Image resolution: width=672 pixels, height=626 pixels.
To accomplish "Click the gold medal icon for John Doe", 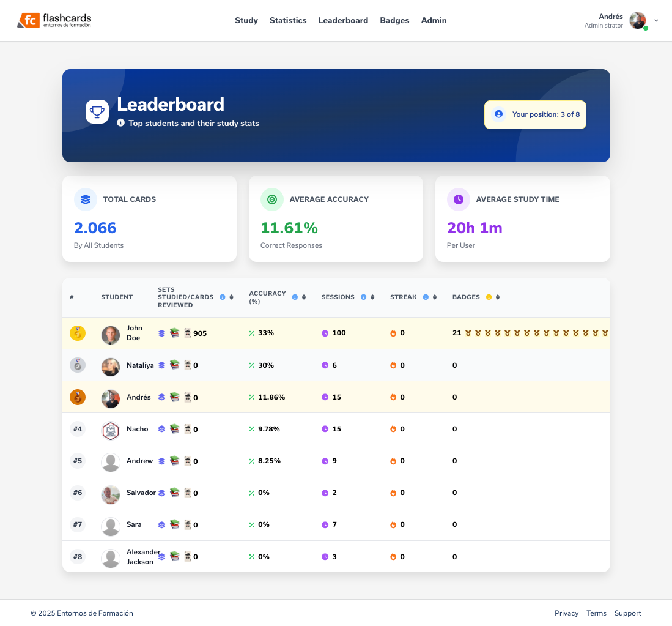I will [78, 333].
